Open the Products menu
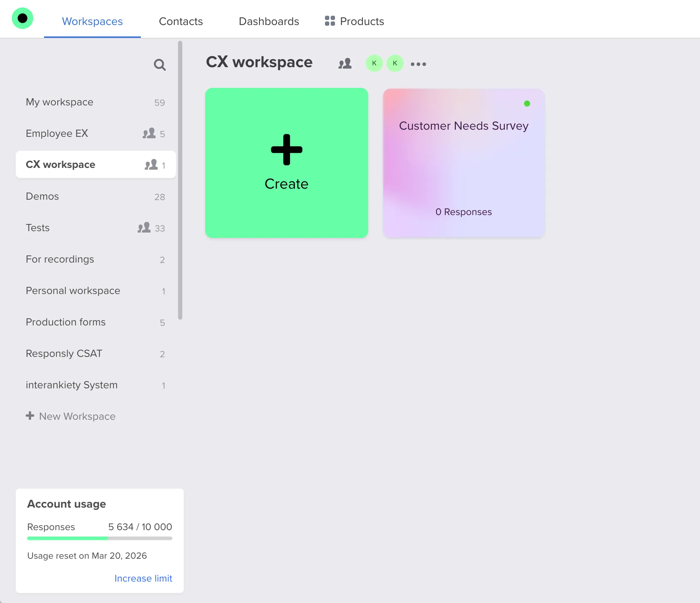Viewport: 700px width, 603px height. 362,21
